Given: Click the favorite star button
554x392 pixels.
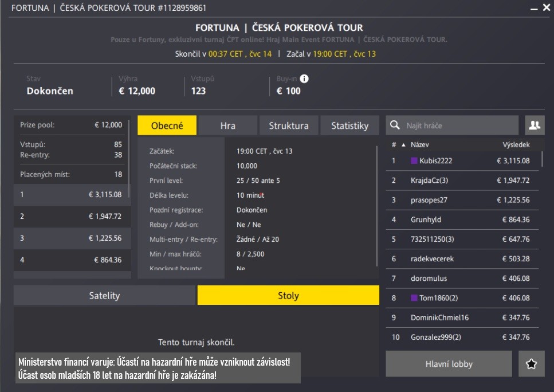Looking at the screenshot, I should coord(532,364).
